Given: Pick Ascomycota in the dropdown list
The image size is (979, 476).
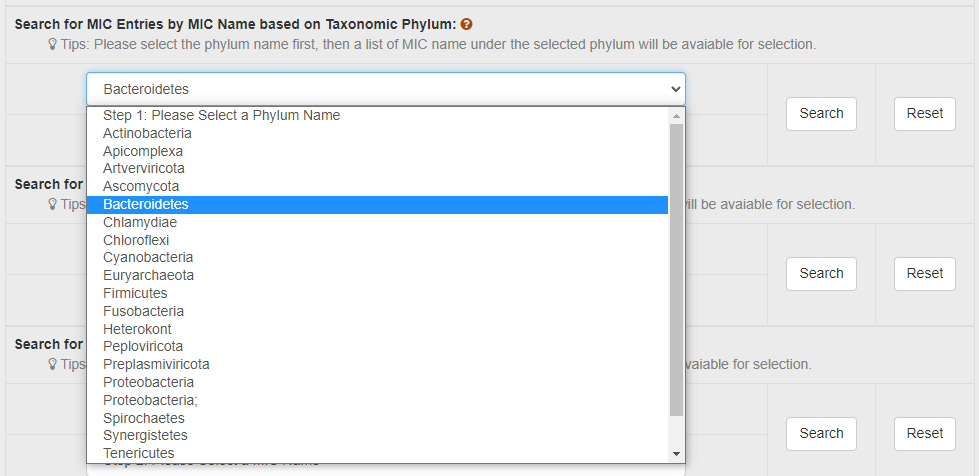Looking at the screenshot, I should pyautogui.click(x=141, y=186).
